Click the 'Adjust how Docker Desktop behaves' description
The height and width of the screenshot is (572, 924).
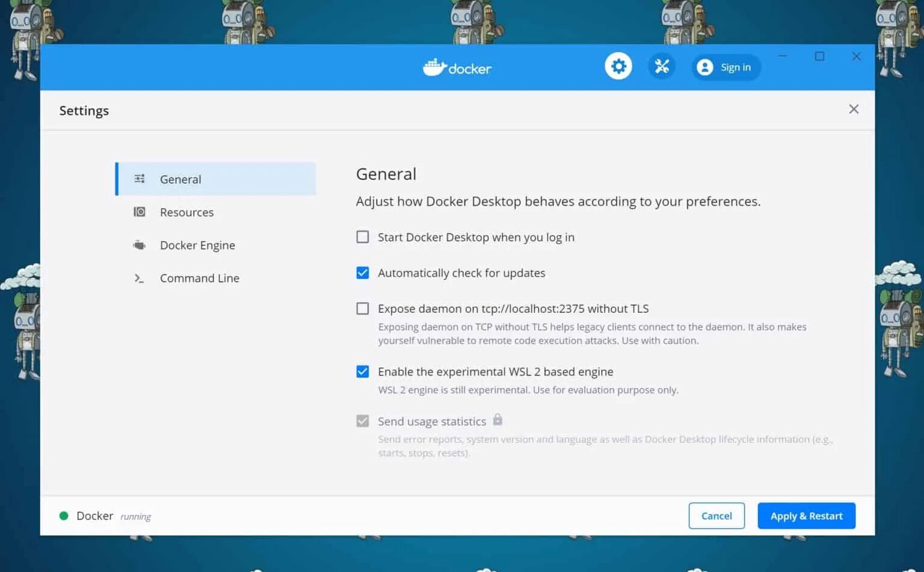pos(558,201)
